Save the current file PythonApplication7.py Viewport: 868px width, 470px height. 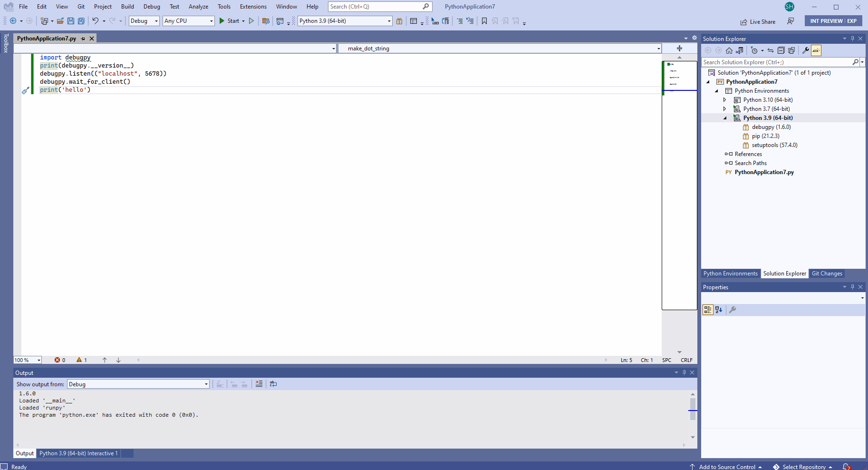71,21
